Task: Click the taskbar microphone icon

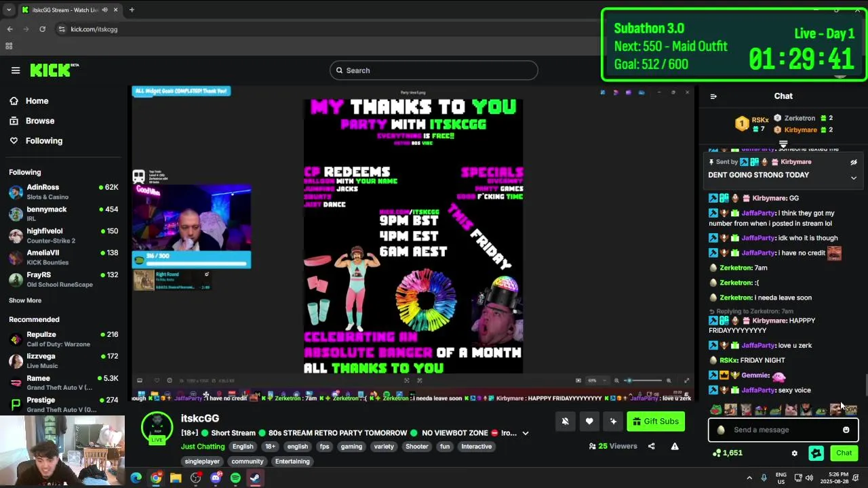Action: 764,478
